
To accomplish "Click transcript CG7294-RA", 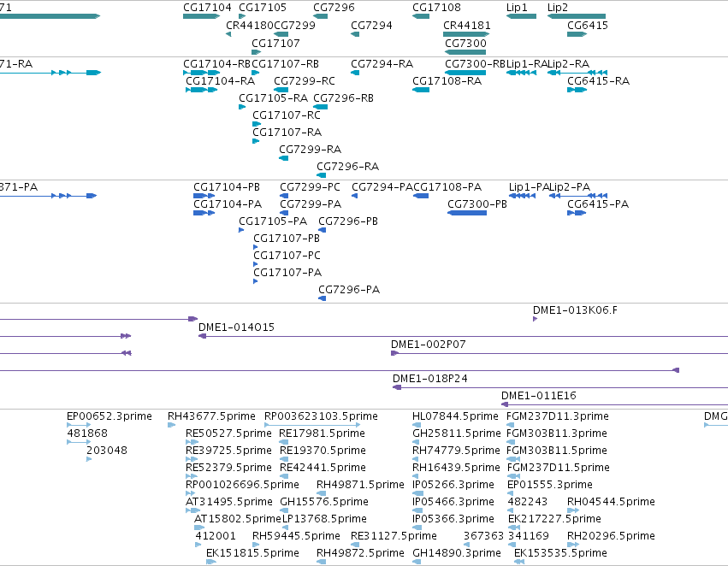I will (x=355, y=73).
